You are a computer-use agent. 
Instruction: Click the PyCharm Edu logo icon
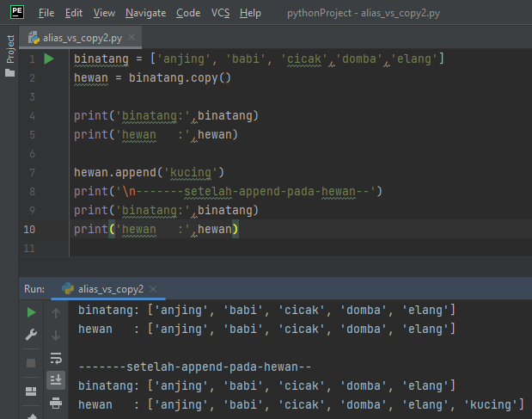click(x=17, y=13)
